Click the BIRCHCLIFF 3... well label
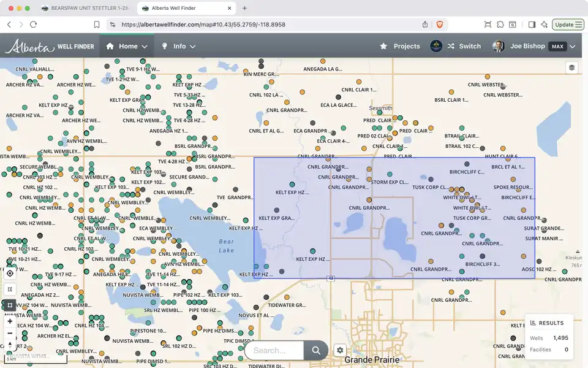Screen dimensions: 588x368 [482, 264]
